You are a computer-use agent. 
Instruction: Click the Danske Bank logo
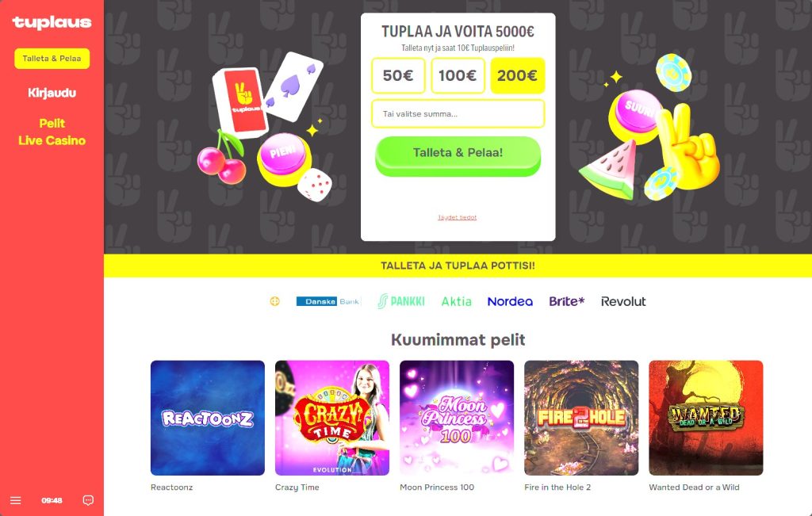[x=327, y=301]
